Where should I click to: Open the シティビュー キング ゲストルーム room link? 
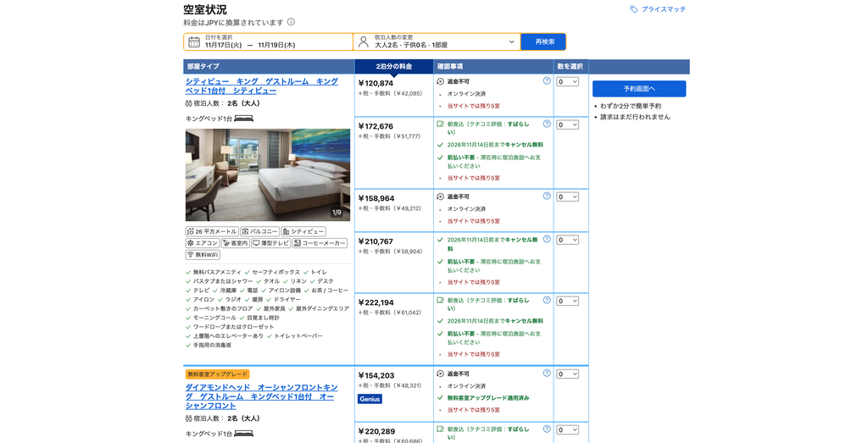[262, 86]
